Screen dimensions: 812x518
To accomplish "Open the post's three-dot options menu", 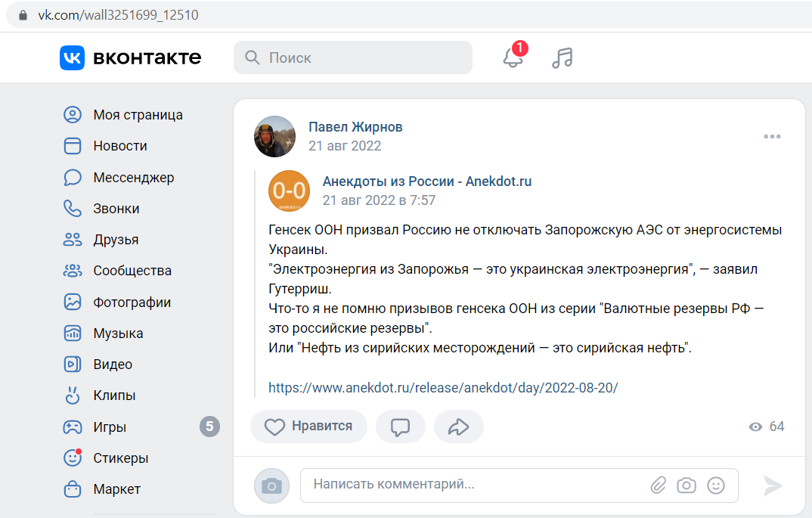I will pyautogui.click(x=772, y=136).
